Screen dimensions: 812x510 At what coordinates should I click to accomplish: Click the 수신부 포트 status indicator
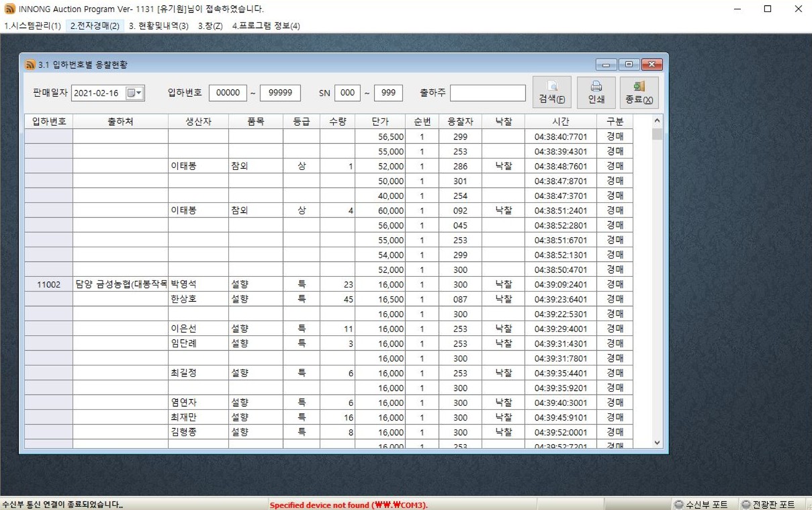tap(701, 505)
